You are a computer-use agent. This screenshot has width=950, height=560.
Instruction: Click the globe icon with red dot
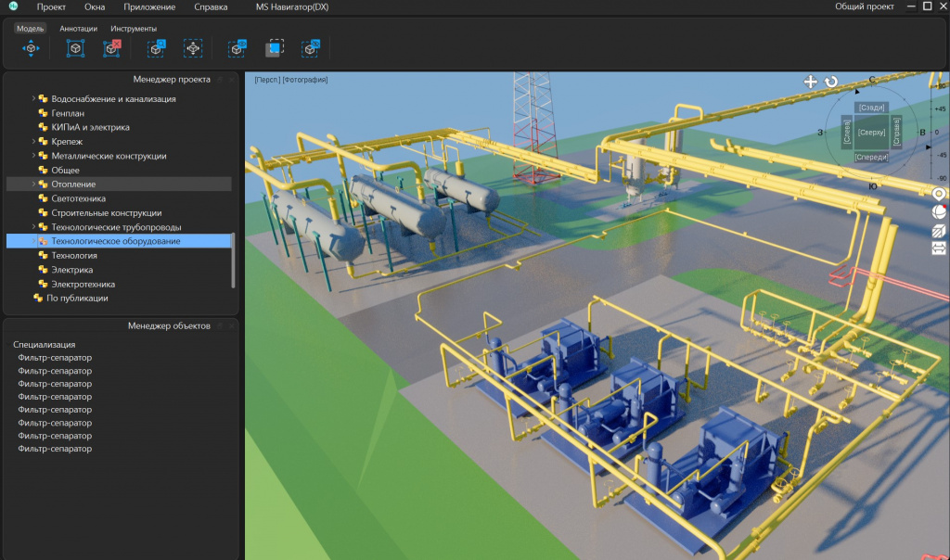click(939, 212)
